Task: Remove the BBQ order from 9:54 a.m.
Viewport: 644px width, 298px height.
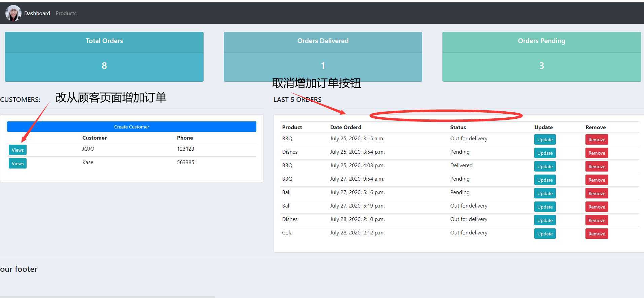Action: pos(597,180)
